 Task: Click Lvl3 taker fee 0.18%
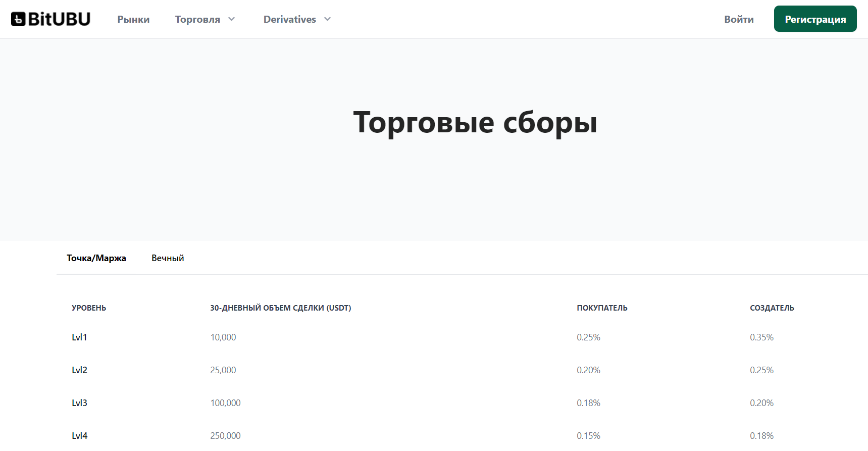pyautogui.click(x=588, y=403)
